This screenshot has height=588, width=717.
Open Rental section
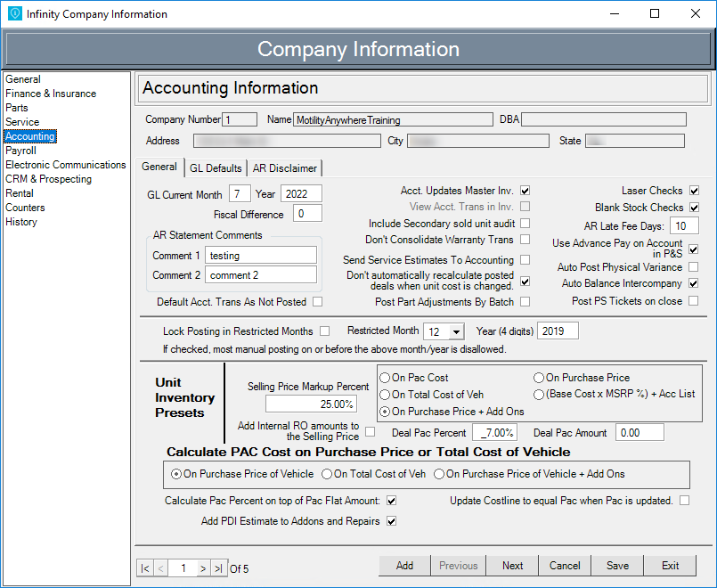coord(20,193)
